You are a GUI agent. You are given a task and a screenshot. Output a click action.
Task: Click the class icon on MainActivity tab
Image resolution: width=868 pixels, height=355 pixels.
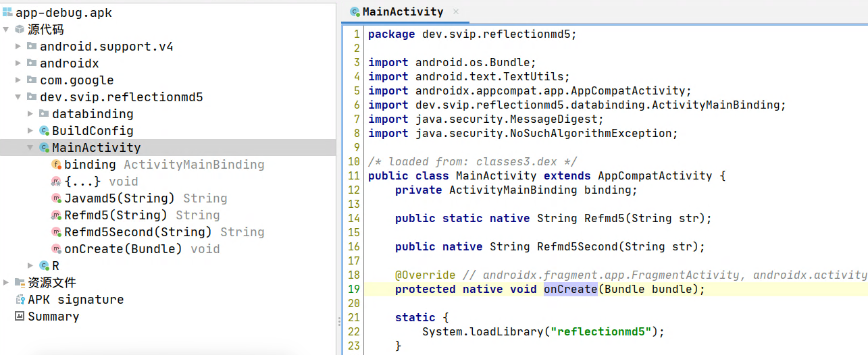355,12
